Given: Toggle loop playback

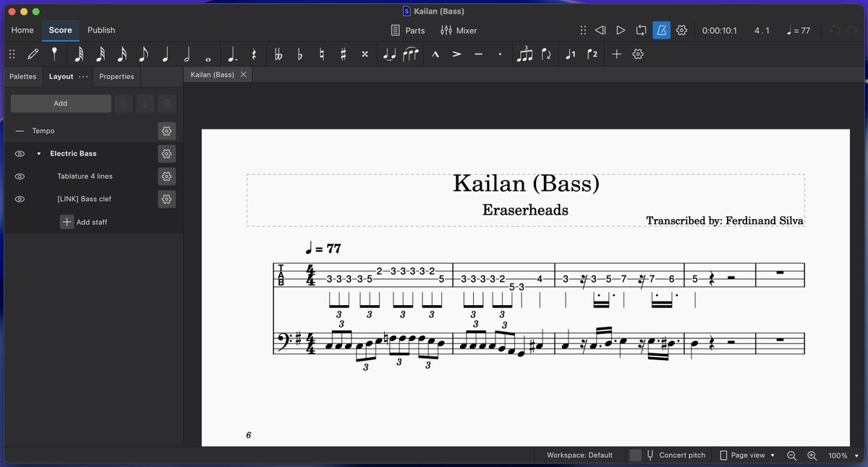Looking at the screenshot, I should (641, 30).
